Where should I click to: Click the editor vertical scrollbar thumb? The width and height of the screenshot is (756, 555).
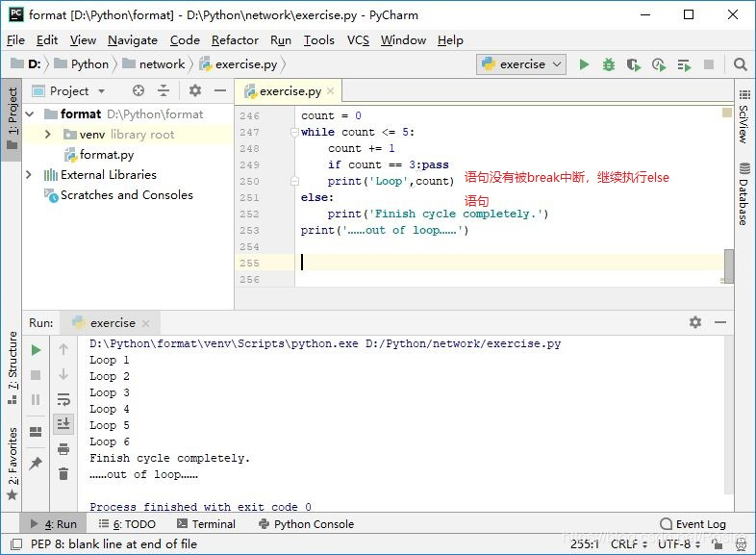pyautogui.click(x=728, y=265)
